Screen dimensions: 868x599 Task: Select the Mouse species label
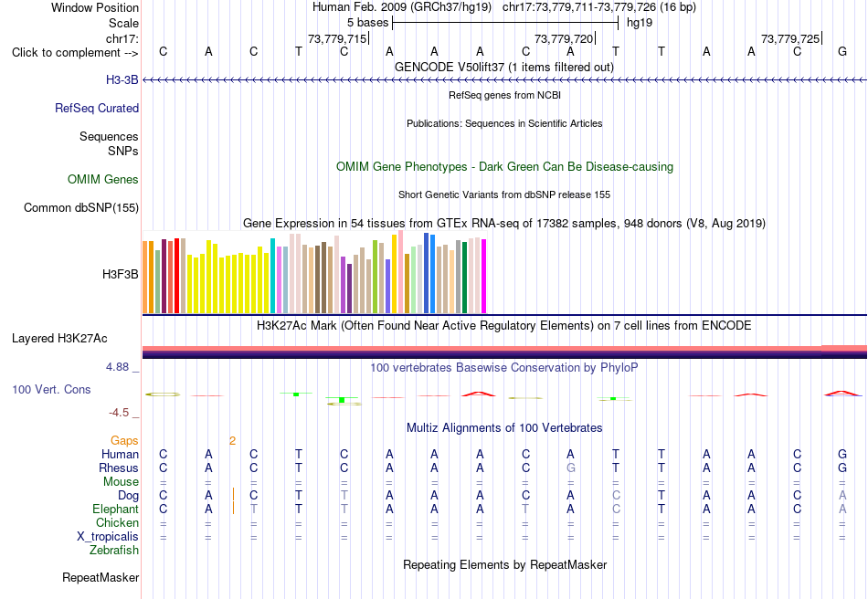click(121, 482)
